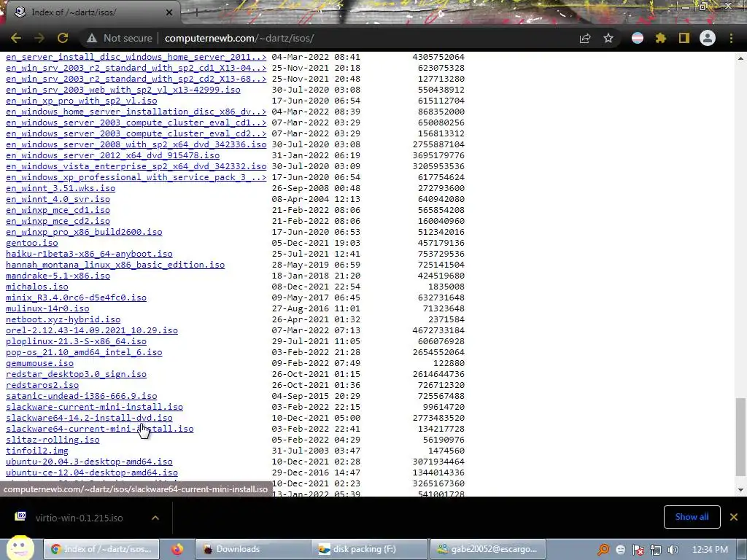Switch to Chrome Index of taskbar item
747x560 pixels.
(x=101, y=549)
